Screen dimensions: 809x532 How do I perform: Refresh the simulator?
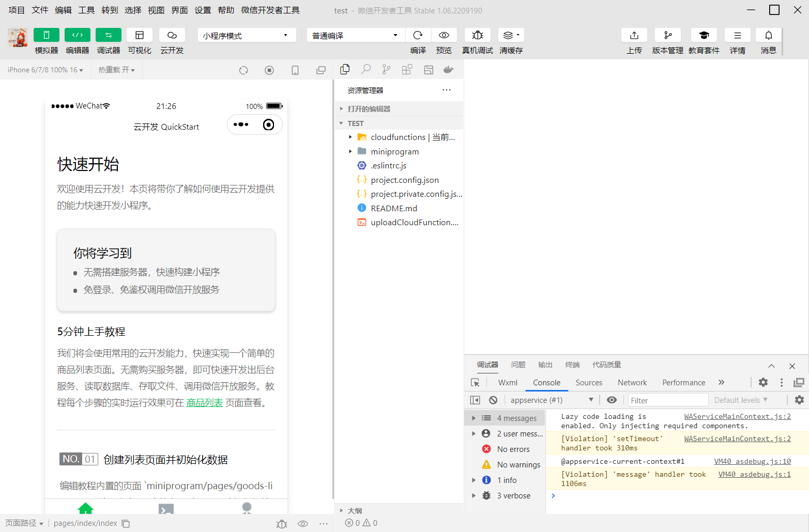(x=243, y=70)
